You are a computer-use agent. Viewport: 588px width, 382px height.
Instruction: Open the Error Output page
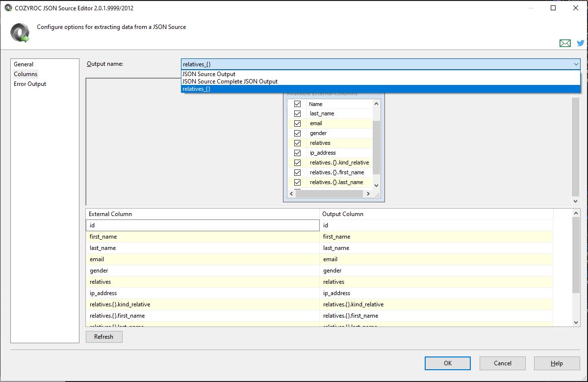30,84
